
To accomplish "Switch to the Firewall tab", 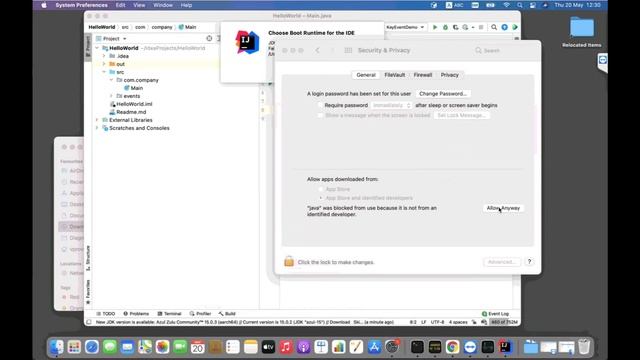I will (423, 75).
